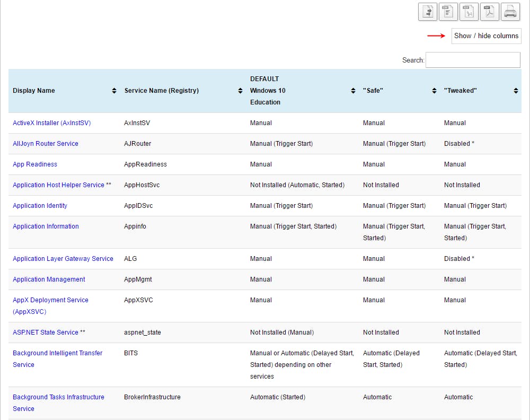530x420 pixels.
Task: Open AllJoyn Router Service link
Action: point(46,144)
